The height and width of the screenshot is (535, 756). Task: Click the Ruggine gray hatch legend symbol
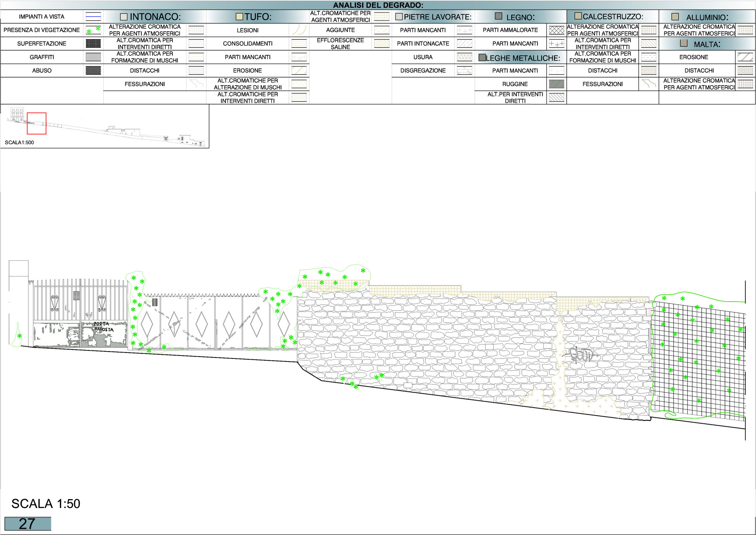pyautogui.click(x=556, y=84)
